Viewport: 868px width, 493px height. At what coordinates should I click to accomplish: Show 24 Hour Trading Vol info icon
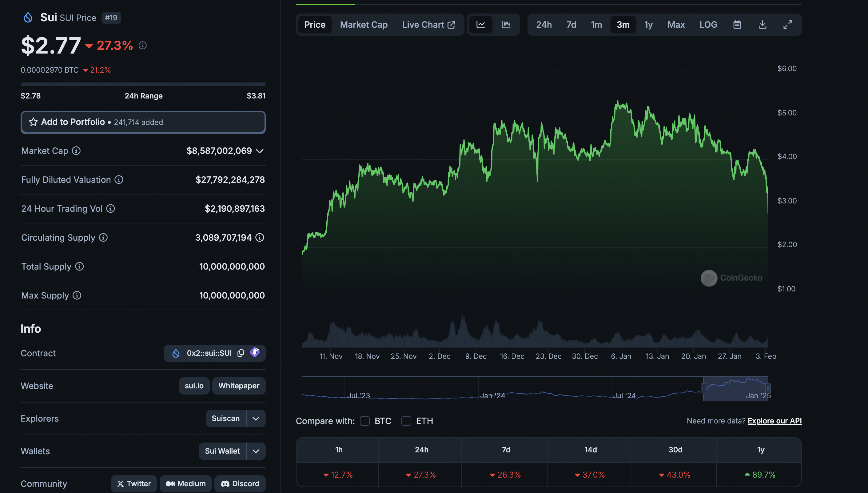coord(111,209)
